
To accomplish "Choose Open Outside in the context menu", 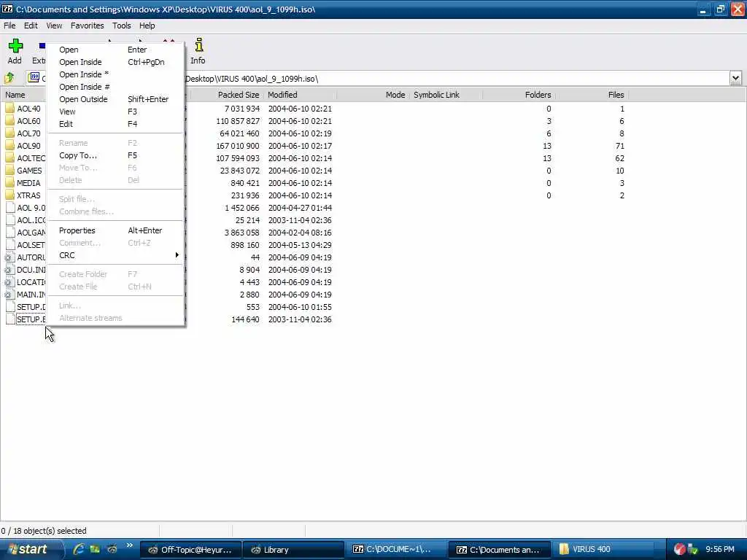I will pyautogui.click(x=116, y=99).
